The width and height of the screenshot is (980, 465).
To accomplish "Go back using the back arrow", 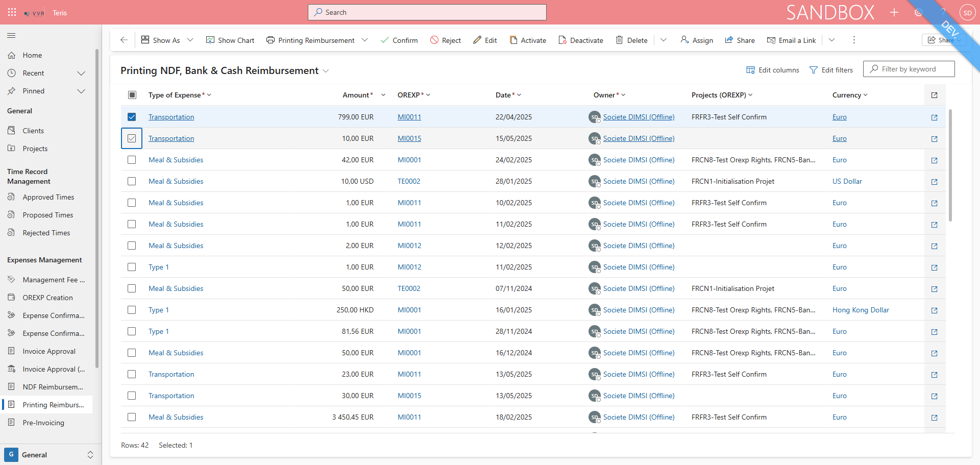I will click(124, 40).
